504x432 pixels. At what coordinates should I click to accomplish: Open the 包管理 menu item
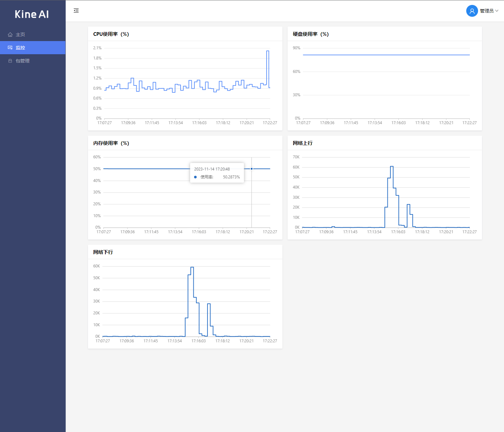coord(33,61)
